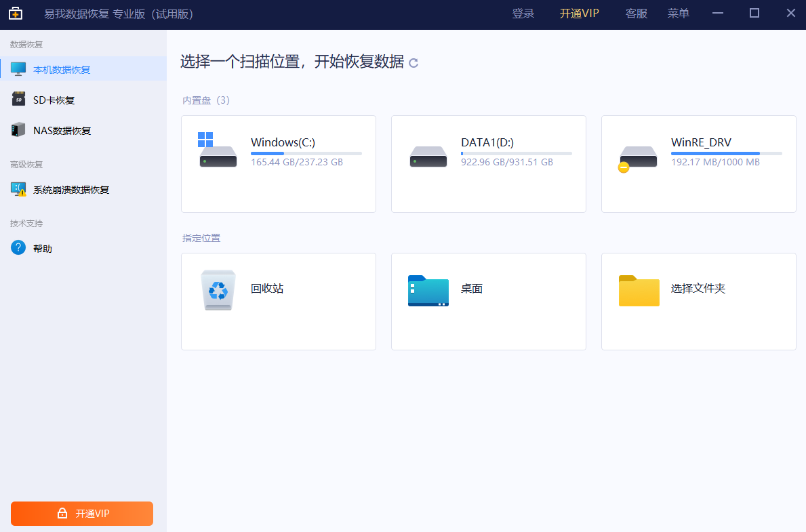Open the 菜单 menu
Viewport: 806px width, 532px height.
pos(678,13)
